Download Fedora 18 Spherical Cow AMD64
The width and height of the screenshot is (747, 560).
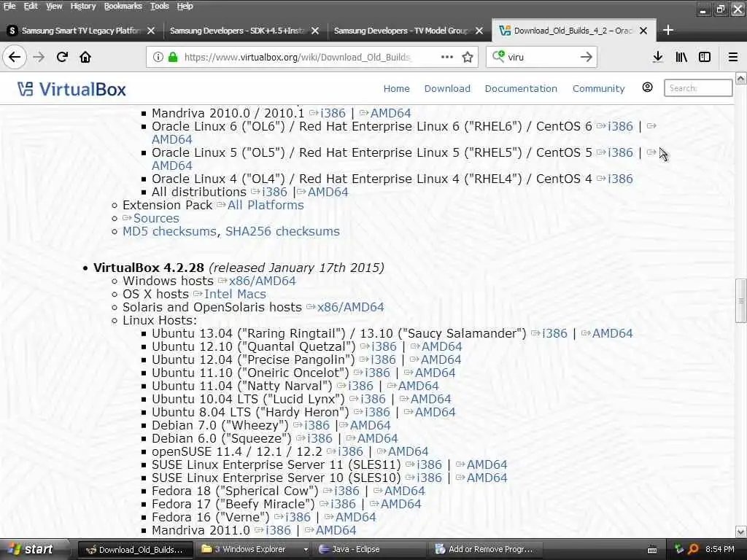404,491
